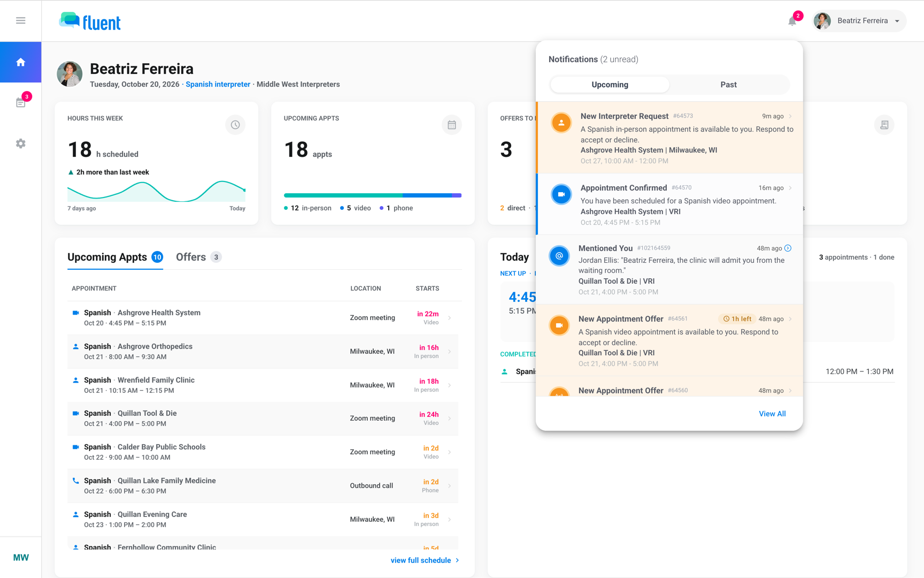
Task: Click the Appointment Confirmed video icon
Action: coord(561,194)
